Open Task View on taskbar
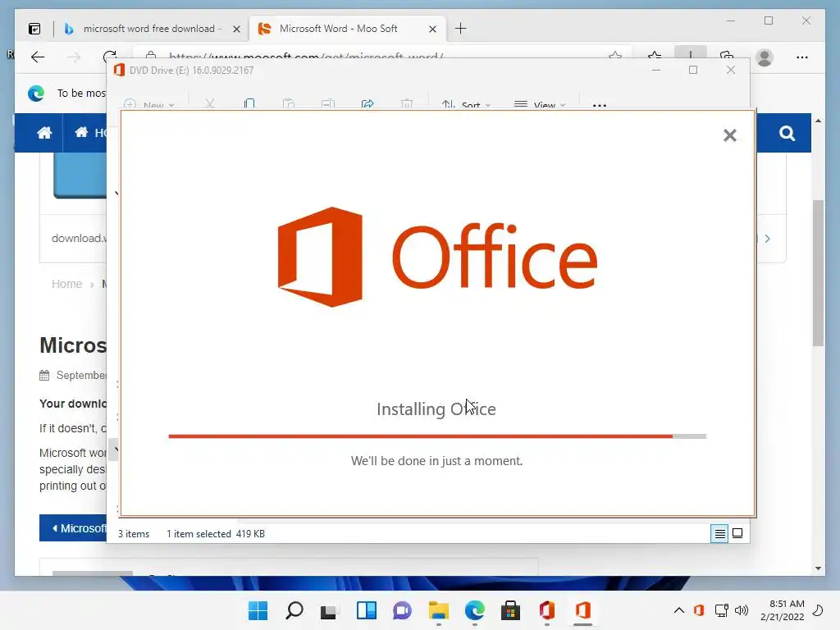This screenshot has height=630, width=840. pyautogui.click(x=328, y=610)
